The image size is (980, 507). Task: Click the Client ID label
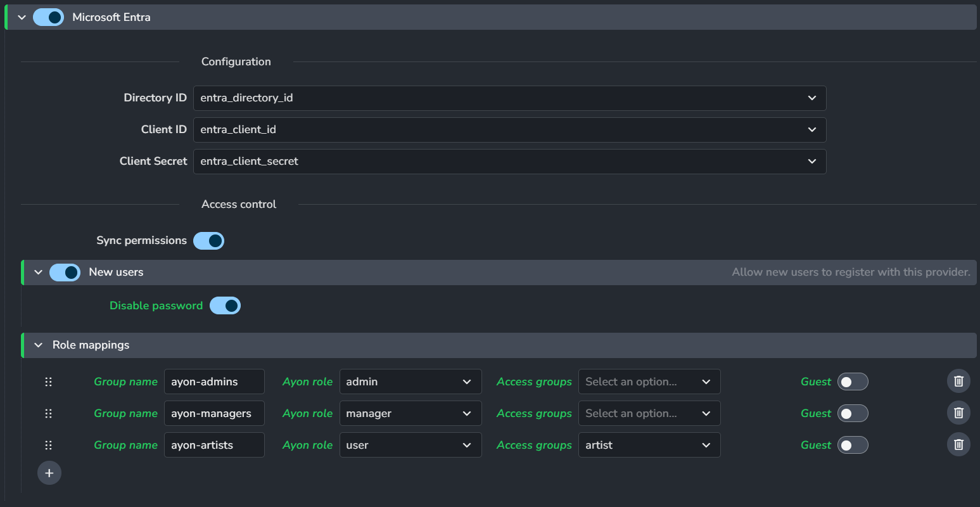[x=164, y=129]
